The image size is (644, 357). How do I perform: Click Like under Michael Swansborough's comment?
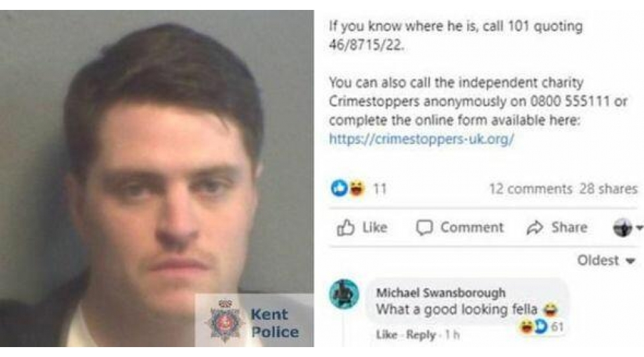(x=386, y=335)
